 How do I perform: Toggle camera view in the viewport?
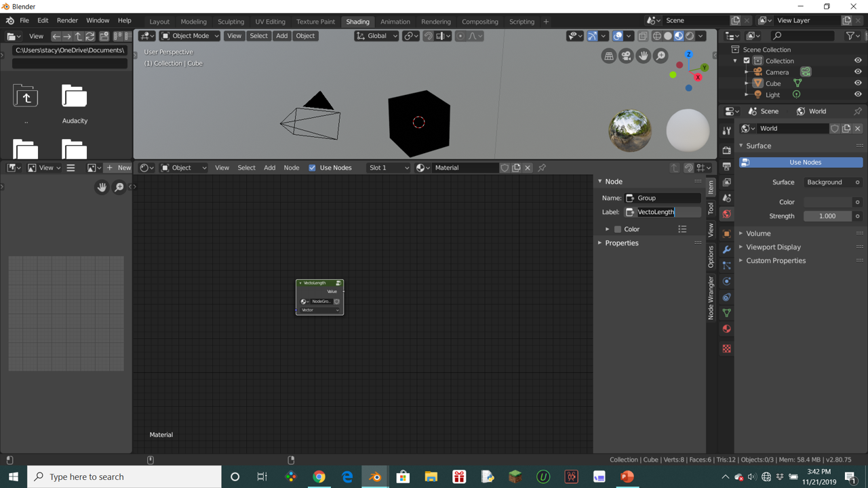coord(626,56)
